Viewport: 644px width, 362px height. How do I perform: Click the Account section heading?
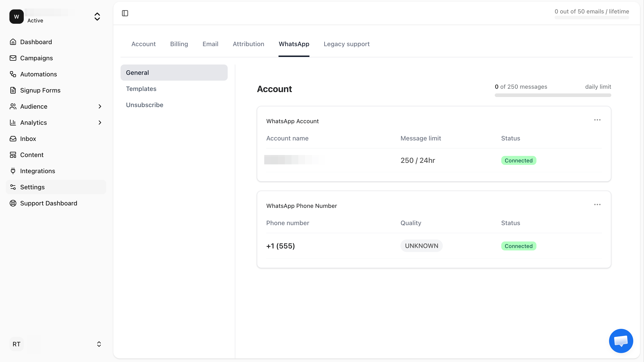(274, 89)
